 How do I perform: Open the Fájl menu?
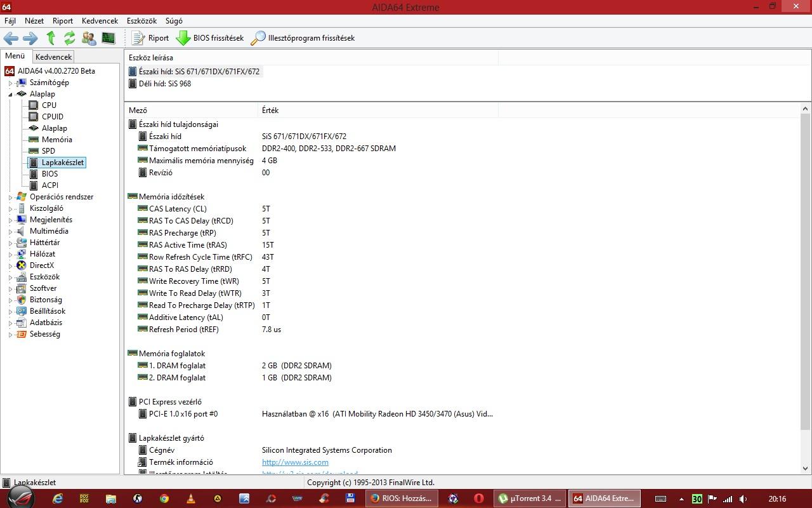click(x=10, y=21)
